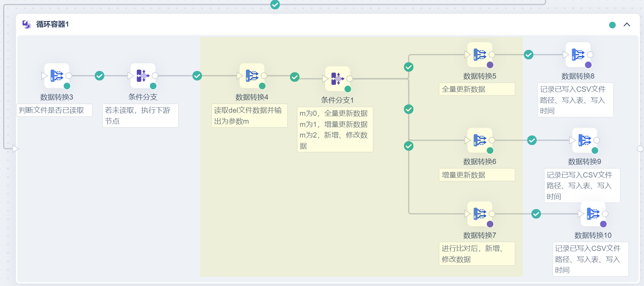644x286 pixels.
Task: Click the CSV record note under 数据转换9
Action: (x=582, y=186)
